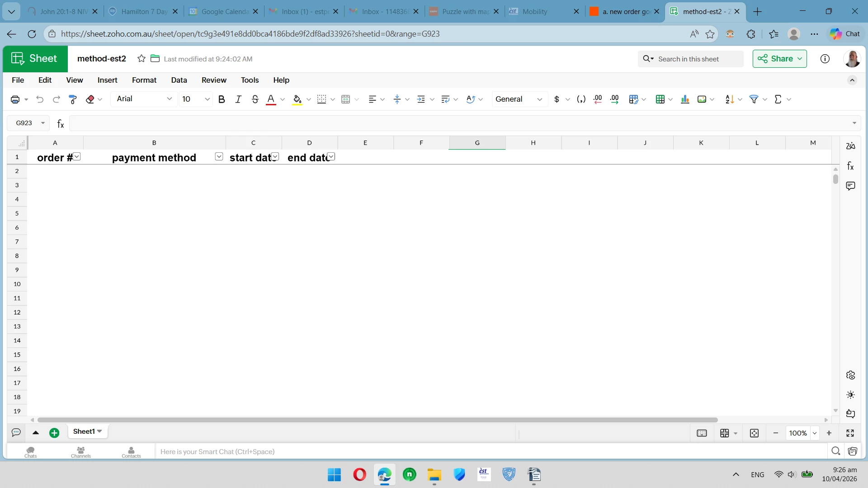Toggle strikethrough formatting

pyautogui.click(x=255, y=99)
